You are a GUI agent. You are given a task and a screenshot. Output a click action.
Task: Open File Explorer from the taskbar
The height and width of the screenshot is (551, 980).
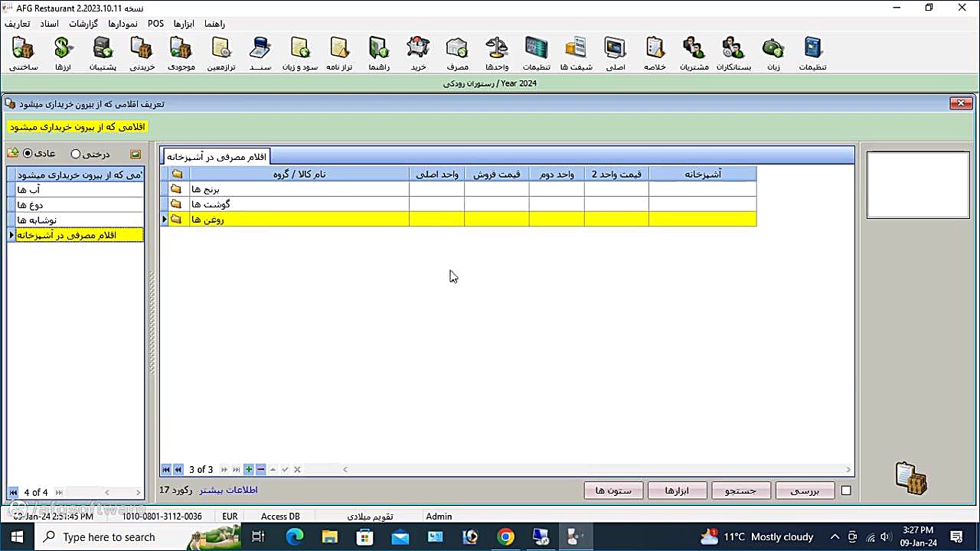[329, 537]
